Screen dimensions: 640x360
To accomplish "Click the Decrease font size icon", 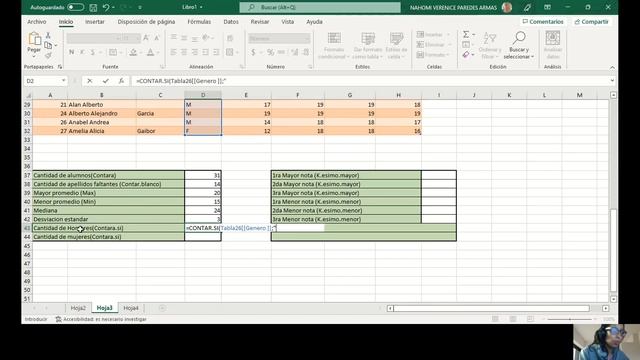I will pos(157,38).
